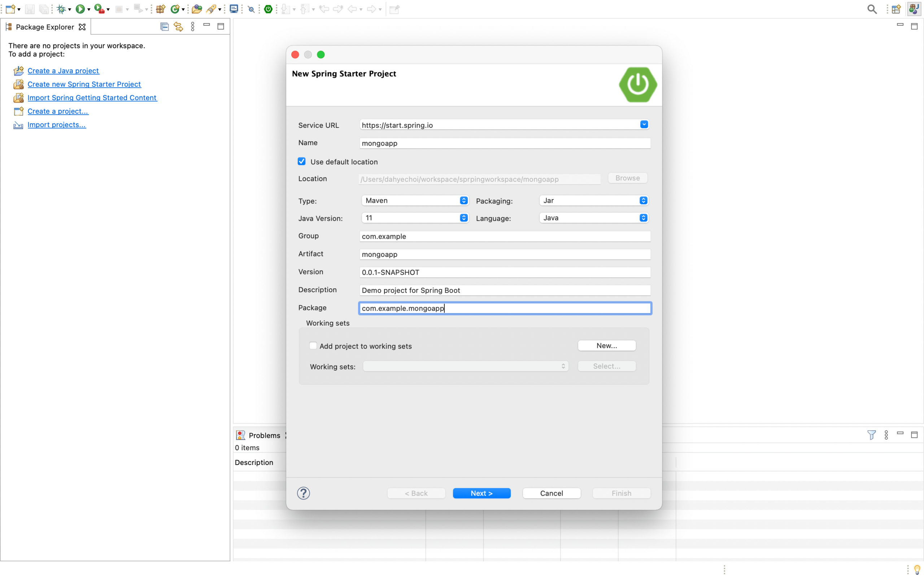Click the Problems view filter icon
Image resolution: width=924 pixels, height=578 pixels.
872,435
